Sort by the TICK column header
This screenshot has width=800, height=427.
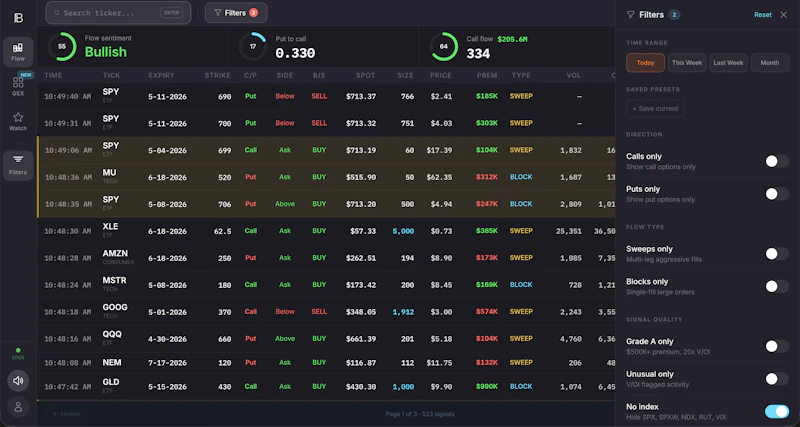tap(111, 76)
